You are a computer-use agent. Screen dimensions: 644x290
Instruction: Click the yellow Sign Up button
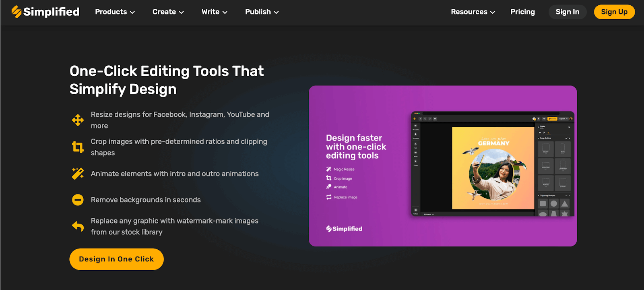[614, 12]
